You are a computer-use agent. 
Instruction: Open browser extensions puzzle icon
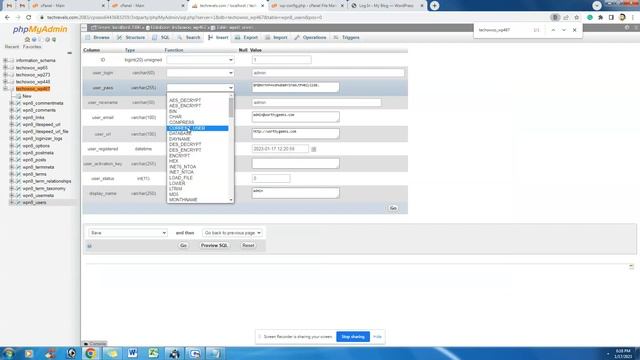tap(600, 18)
